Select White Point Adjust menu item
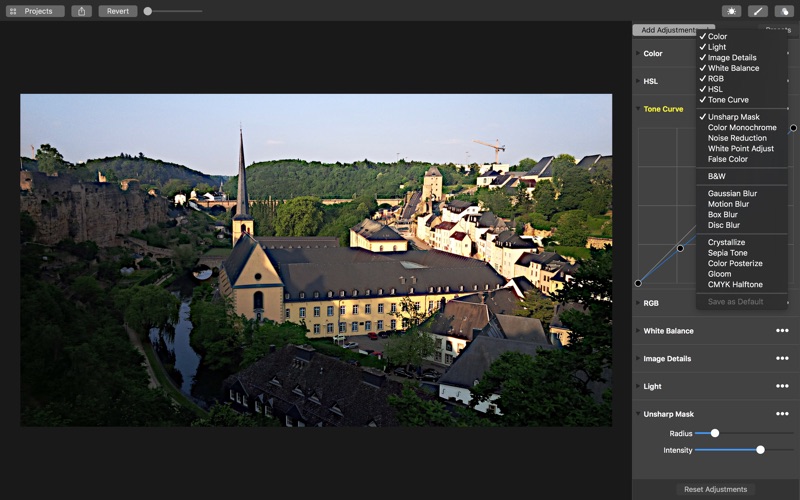This screenshot has width=800, height=500. pyautogui.click(x=742, y=148)
